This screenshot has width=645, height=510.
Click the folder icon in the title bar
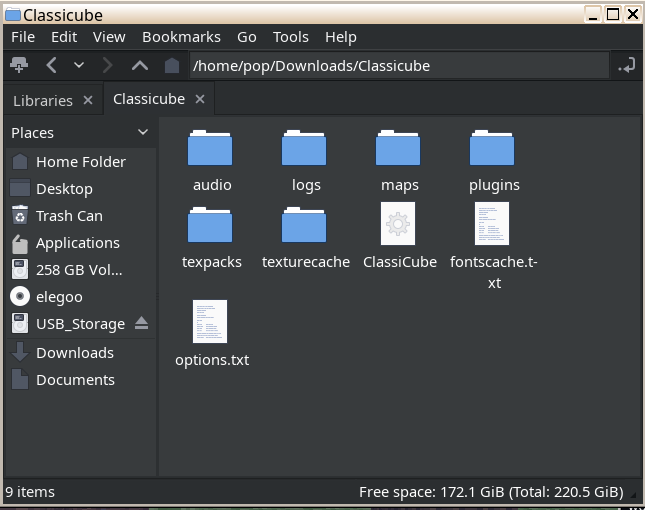(x=13, y=15)
